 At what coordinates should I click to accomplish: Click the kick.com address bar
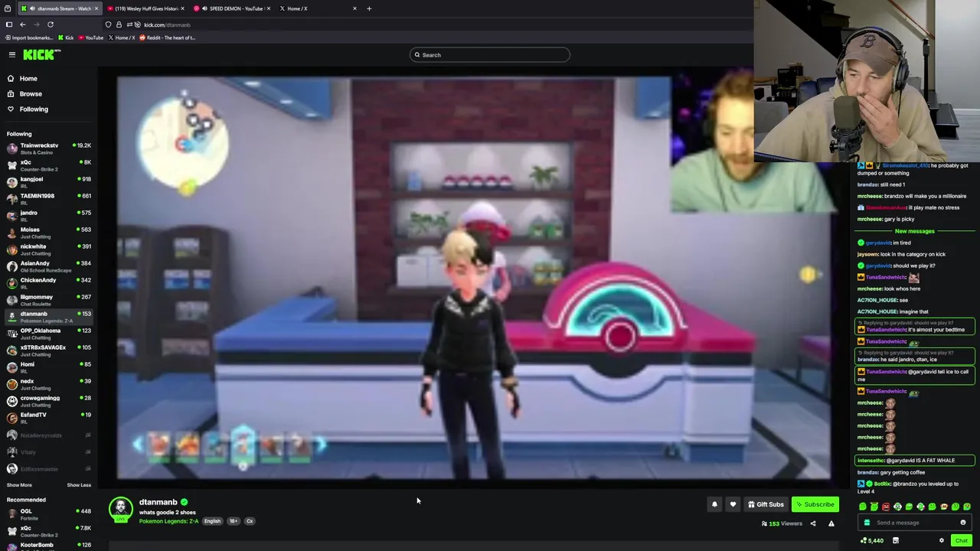(x=429, y=24)
